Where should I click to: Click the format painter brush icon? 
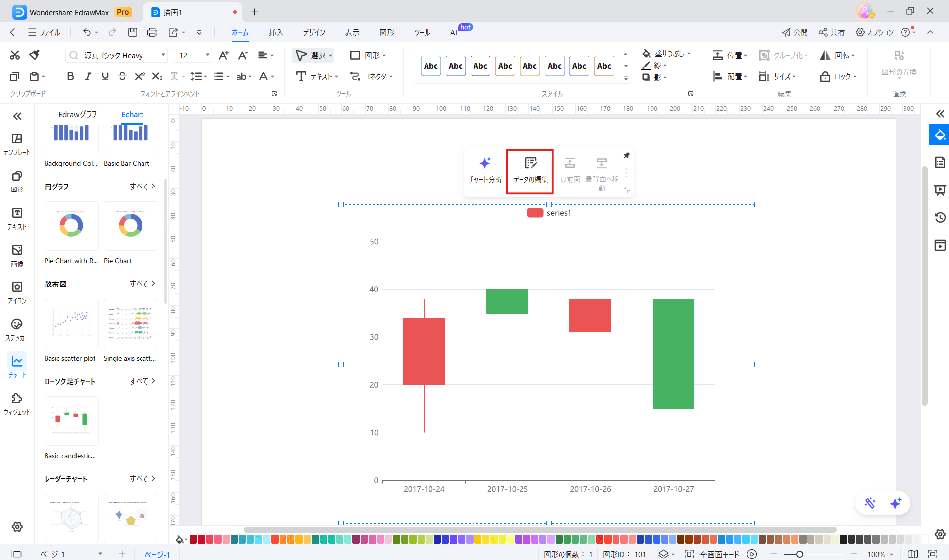[x=34, y=55]
